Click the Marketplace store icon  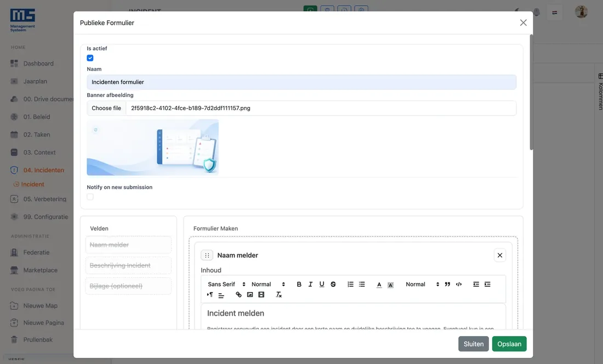14,270
